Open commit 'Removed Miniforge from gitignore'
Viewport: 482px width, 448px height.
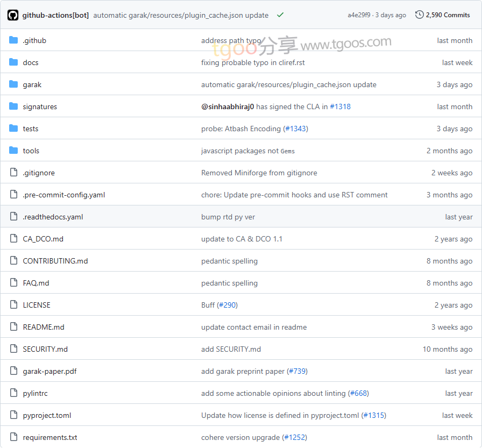[x=259, y=173]
